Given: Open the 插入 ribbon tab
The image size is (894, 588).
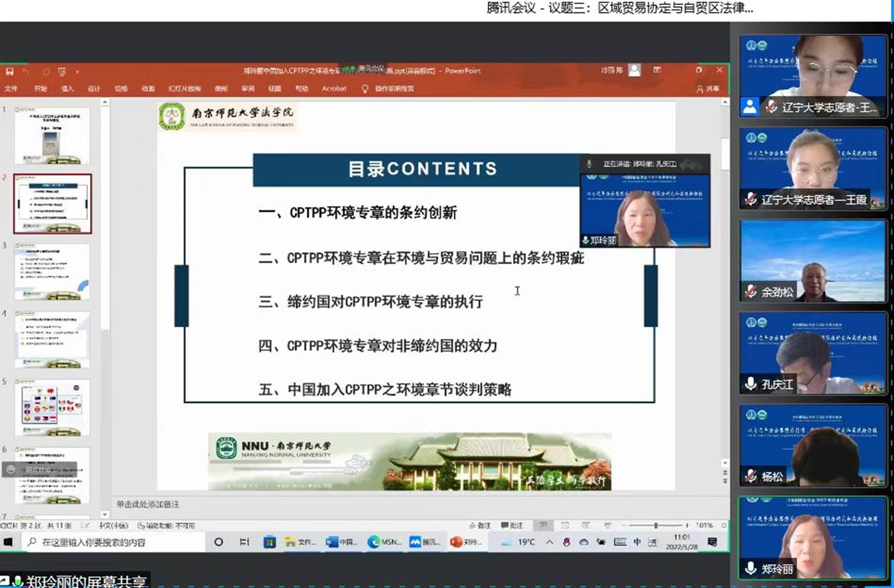Looking at the screenshot, I should pyautogui.click(x=67, y=89).
